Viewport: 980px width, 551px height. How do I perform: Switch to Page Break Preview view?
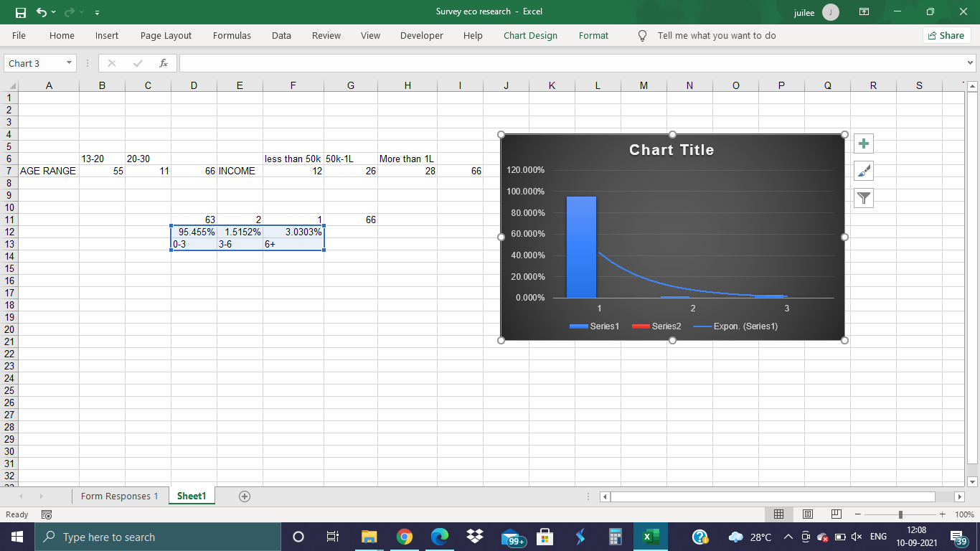(836, 514)
